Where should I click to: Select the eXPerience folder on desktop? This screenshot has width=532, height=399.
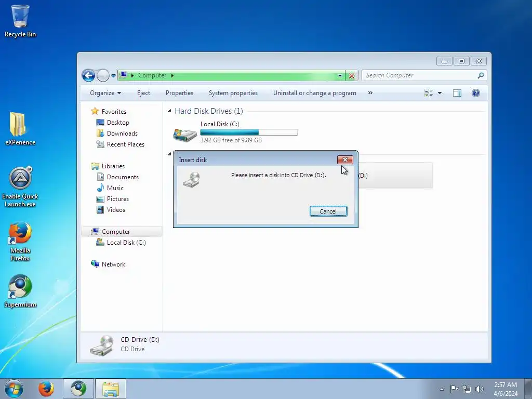coord(20,129)
